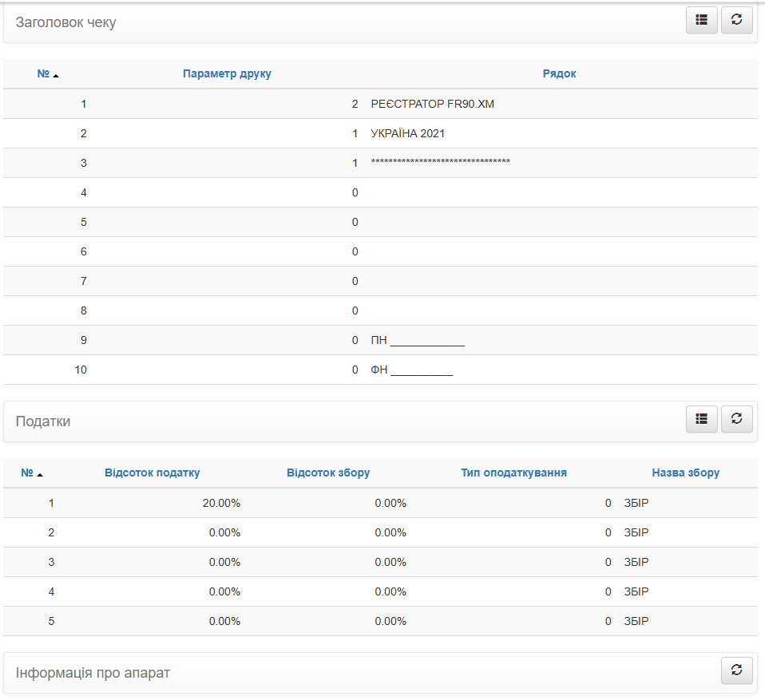Open list view for Заголовок чеку panel

pyautogui.click(x=702, y=20)
